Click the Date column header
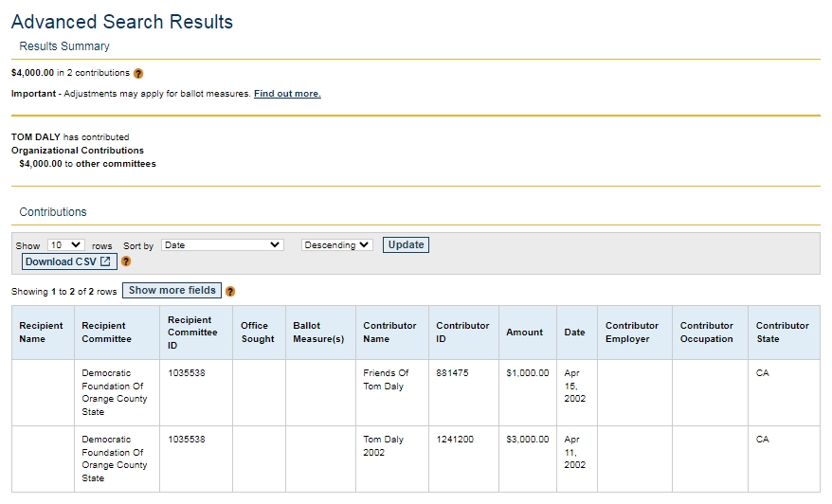Screen dimensions: 832x504 574,333
